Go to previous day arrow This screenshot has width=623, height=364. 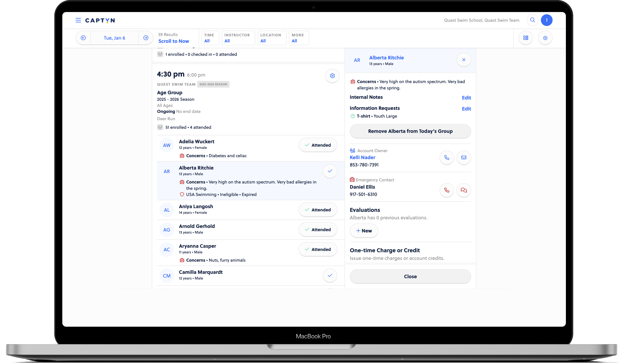coord(83,38)
